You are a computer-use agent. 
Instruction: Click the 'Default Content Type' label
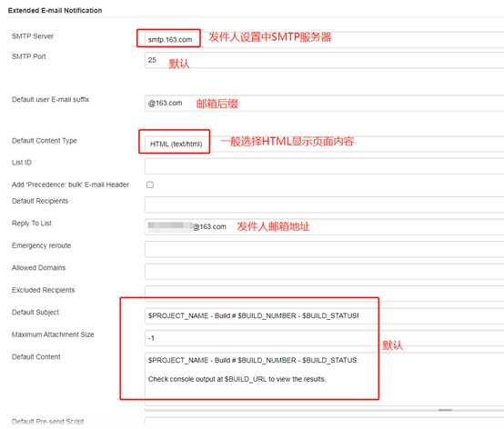tap(45, 141)
